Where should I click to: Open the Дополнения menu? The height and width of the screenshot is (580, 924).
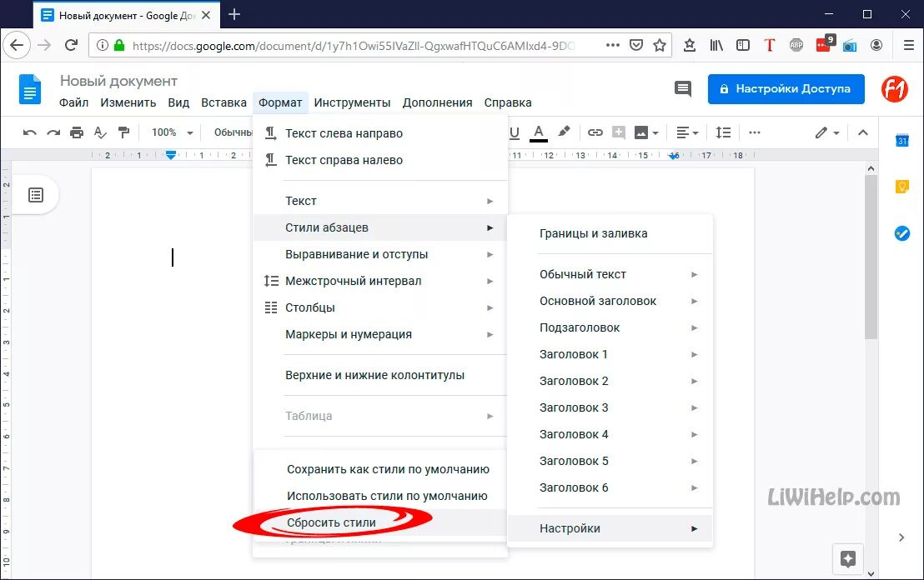[437, 102]
